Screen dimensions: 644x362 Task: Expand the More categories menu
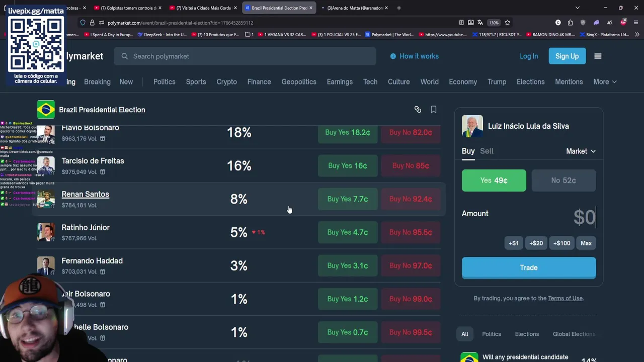tap(605, 82)
